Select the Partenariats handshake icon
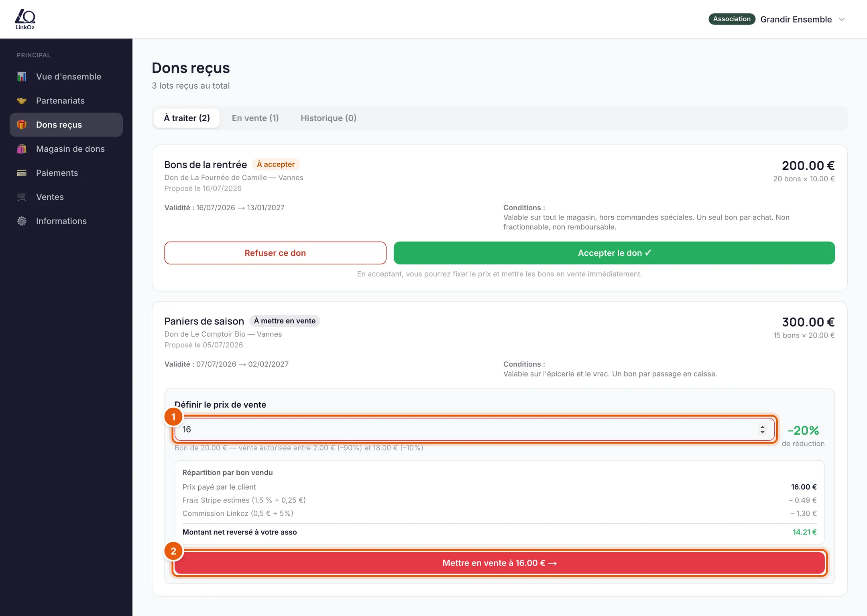 [x=22, y=101]
